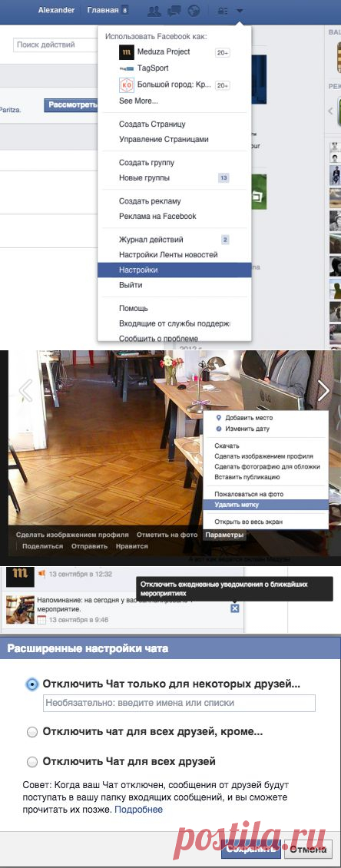Select Удалить метку option
341x868 pixels.
click(267, 505)
